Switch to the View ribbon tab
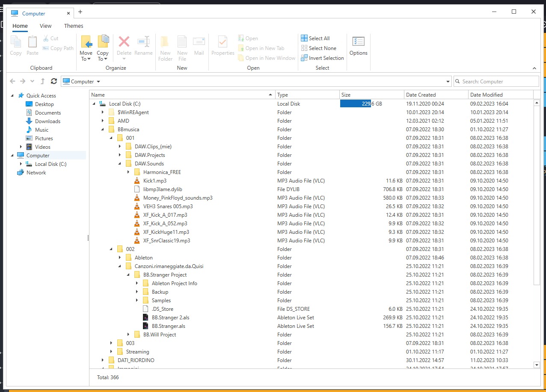Screen dimensions: 546x392 click(x=45, y=26)
